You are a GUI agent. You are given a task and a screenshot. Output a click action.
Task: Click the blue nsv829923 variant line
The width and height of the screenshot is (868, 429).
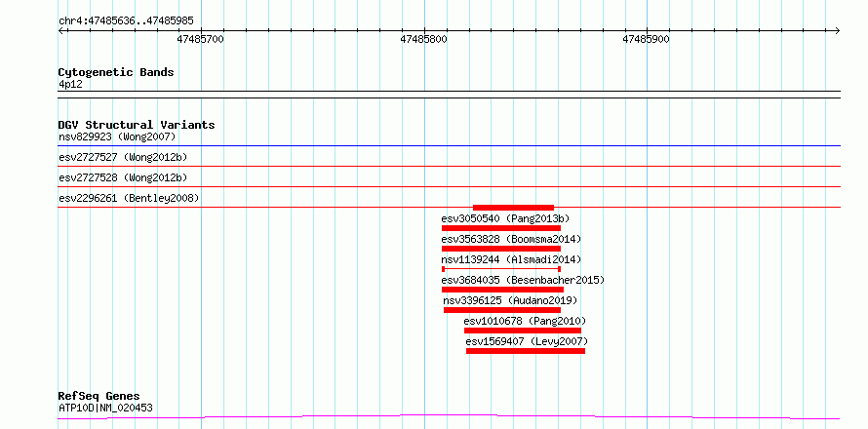[x=449, y=146]
